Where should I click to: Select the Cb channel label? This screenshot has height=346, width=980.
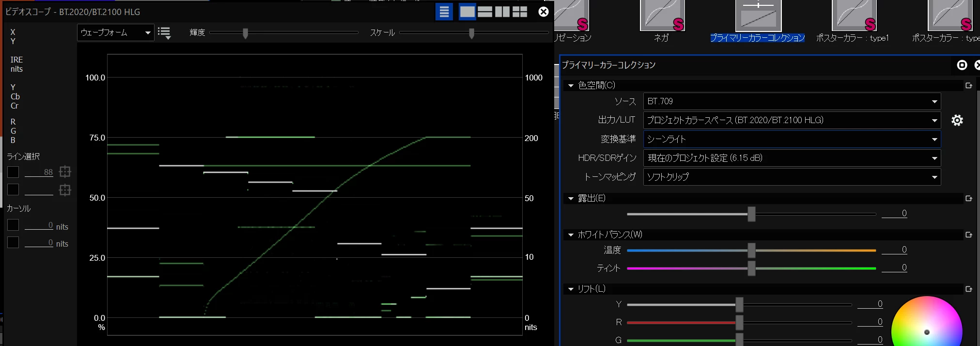15,96
